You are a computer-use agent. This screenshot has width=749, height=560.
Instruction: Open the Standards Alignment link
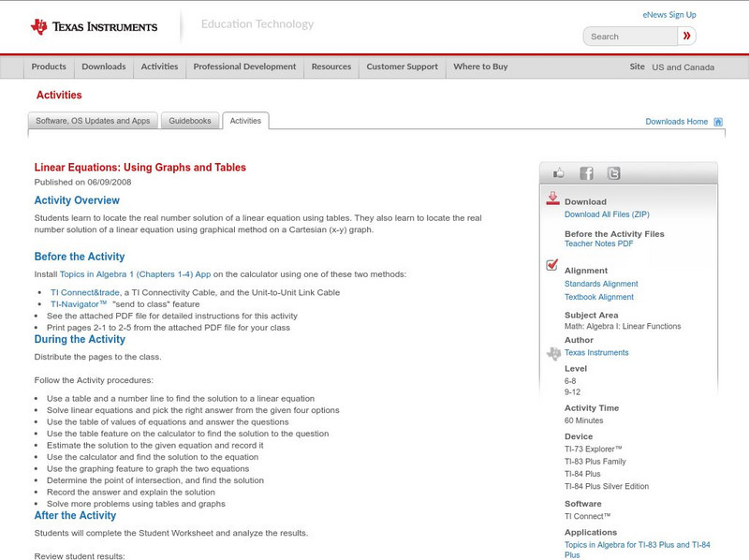pos(601,284)
